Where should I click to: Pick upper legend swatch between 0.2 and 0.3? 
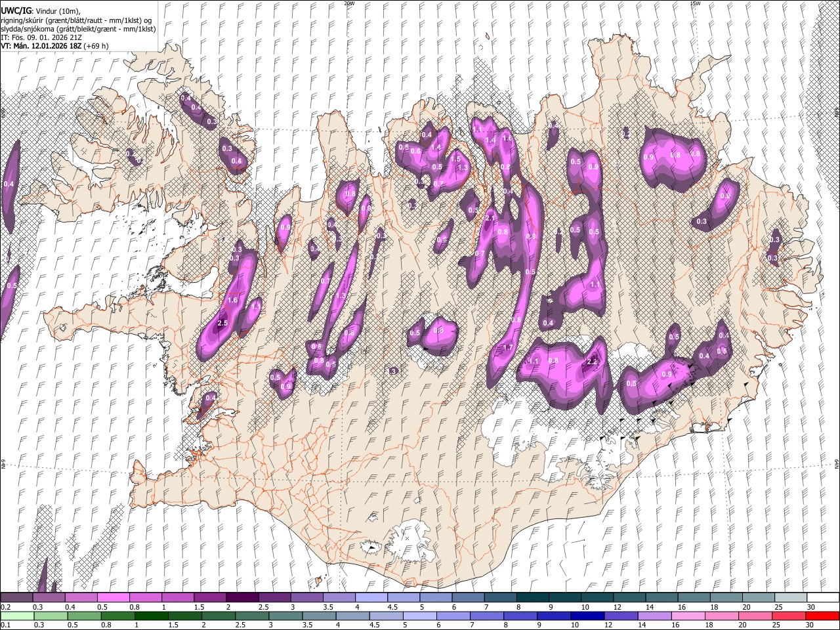click(17, 598)
